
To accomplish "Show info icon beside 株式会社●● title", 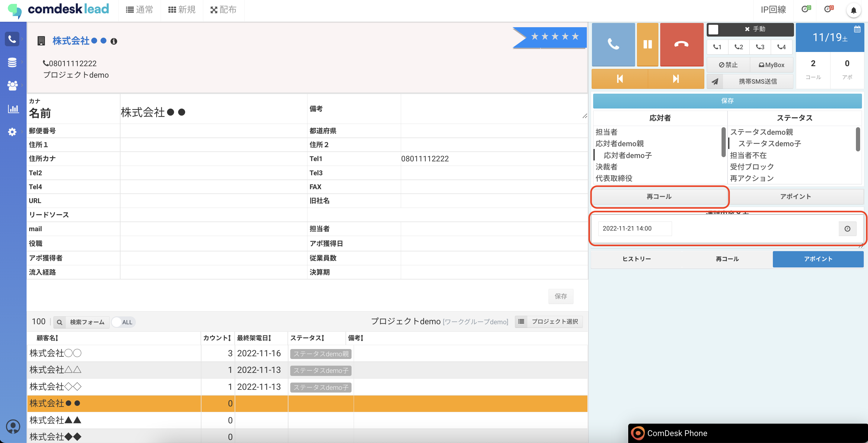I will [x=114, y=41].
